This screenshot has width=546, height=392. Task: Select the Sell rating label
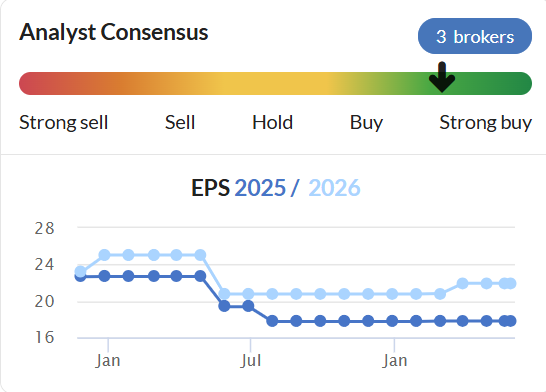click(180, 123)
